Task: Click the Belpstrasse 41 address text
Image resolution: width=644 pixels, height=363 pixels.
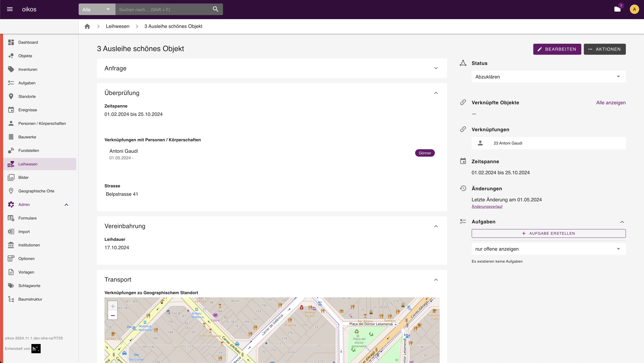Action: 122,194
